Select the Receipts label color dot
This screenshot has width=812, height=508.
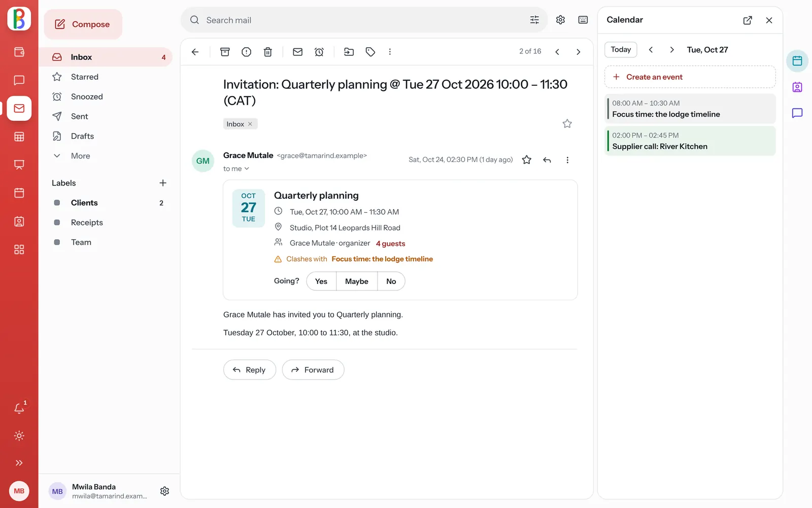click(x=57, y=223)
